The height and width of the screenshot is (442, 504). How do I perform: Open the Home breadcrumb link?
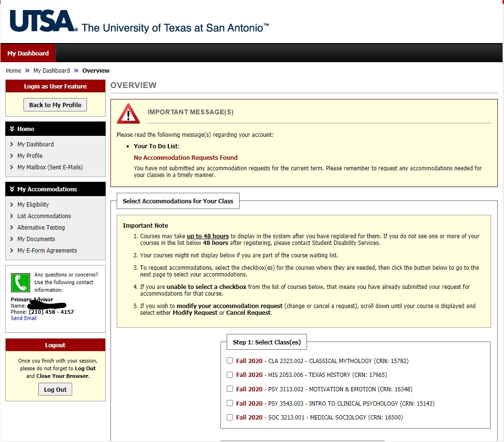(13, 70)
